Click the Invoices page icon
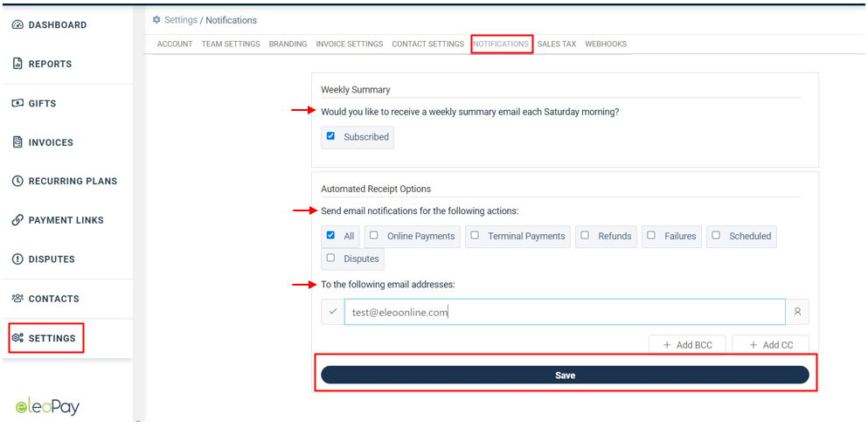Screen dimensions: 868x434 coord(17,142)
